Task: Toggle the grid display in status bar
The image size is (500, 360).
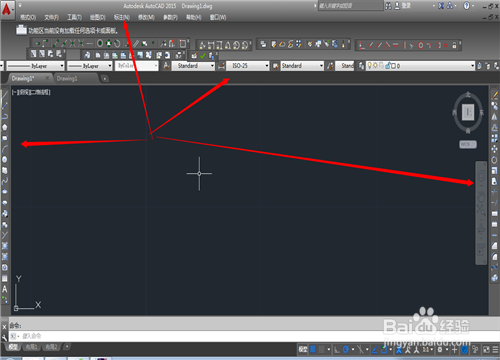Action: click(x=313, y=349)
